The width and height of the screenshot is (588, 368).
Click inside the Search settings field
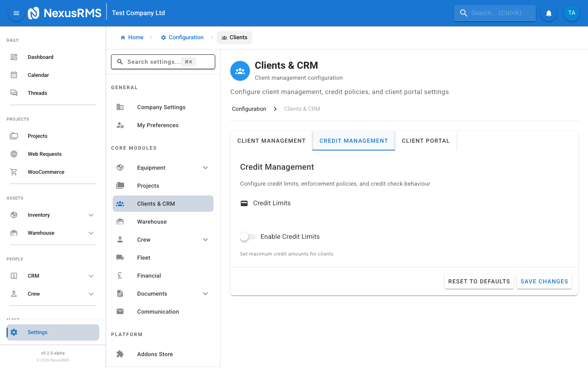(x=163, y=61)
